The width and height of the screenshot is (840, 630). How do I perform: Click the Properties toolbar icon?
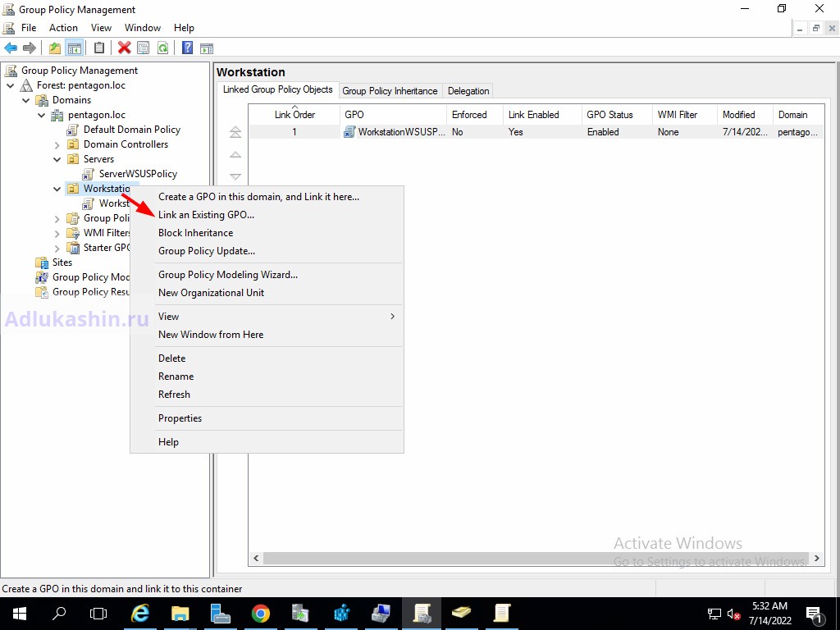click(143, 48)
